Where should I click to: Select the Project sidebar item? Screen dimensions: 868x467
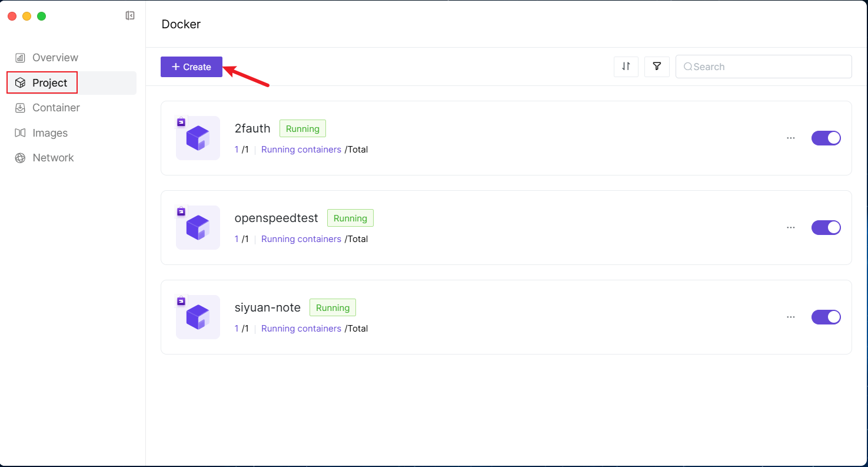[49, 83]
